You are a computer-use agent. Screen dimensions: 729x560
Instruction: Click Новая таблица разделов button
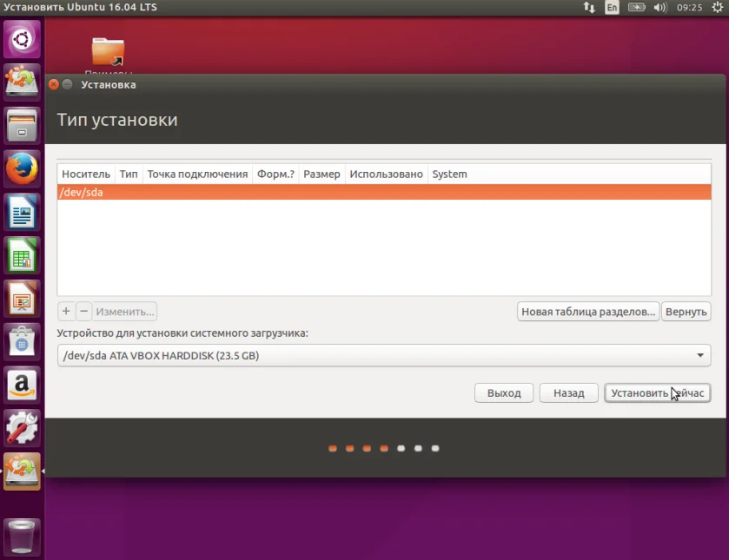pos(588,312)
